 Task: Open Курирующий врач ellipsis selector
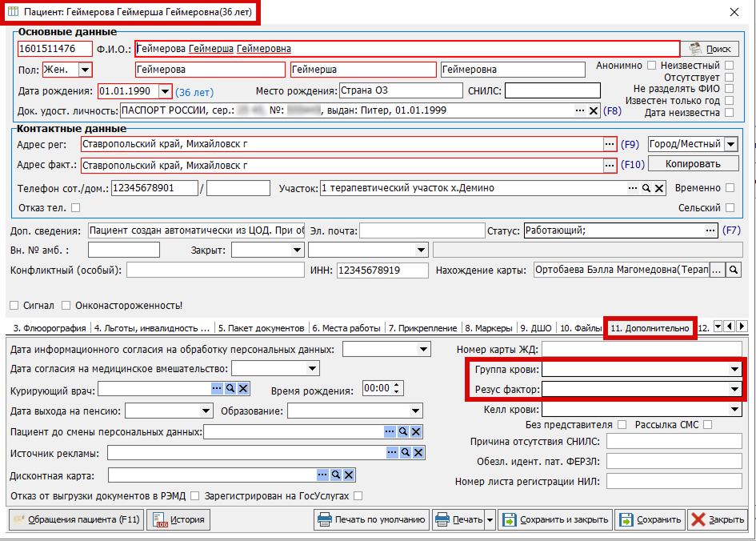(x=217, y=388)
